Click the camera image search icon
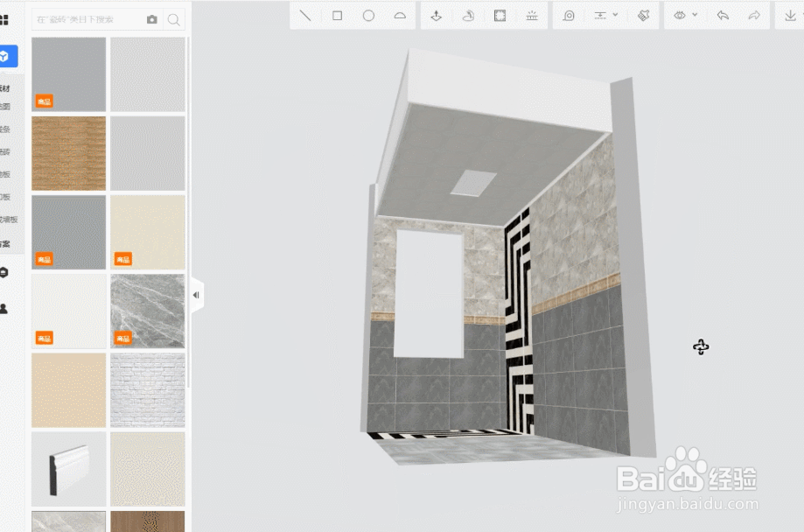 151,19
